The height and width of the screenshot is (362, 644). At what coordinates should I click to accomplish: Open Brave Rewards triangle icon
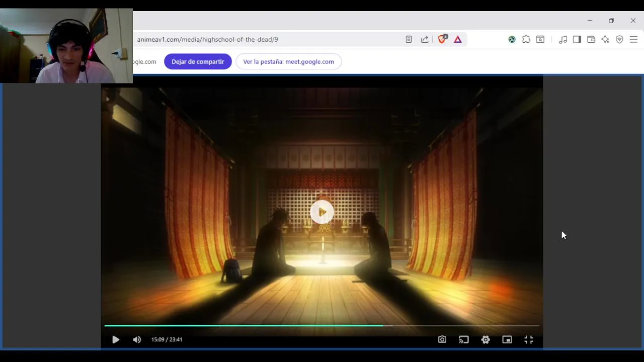(x=458, y=39)
